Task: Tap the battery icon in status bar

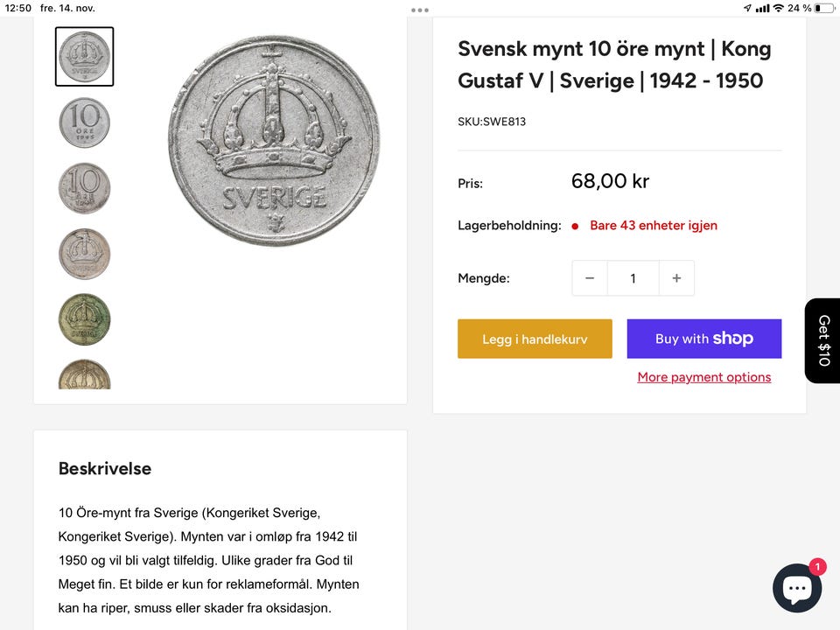Action: [x=823, y=8]
